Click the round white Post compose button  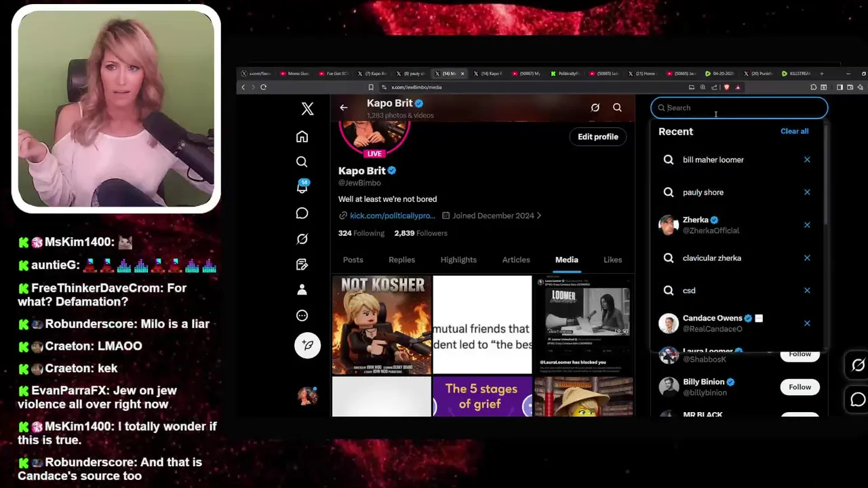pos(307,345)
